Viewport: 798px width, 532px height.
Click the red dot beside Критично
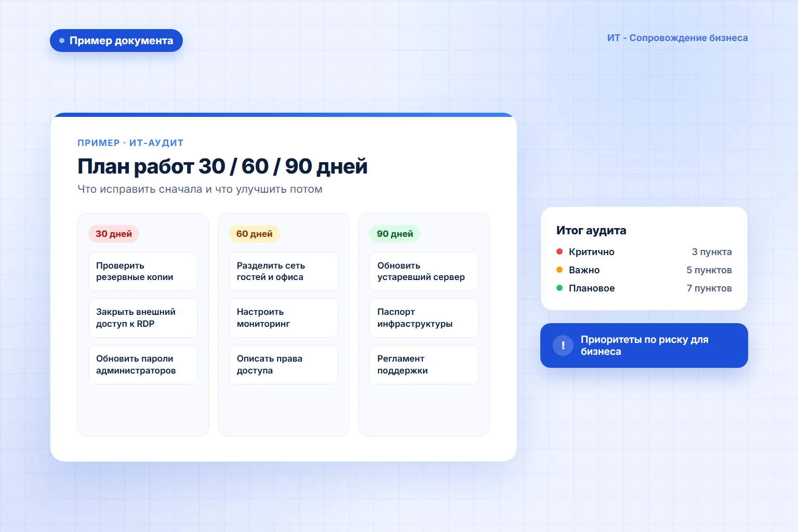point(560,251)
